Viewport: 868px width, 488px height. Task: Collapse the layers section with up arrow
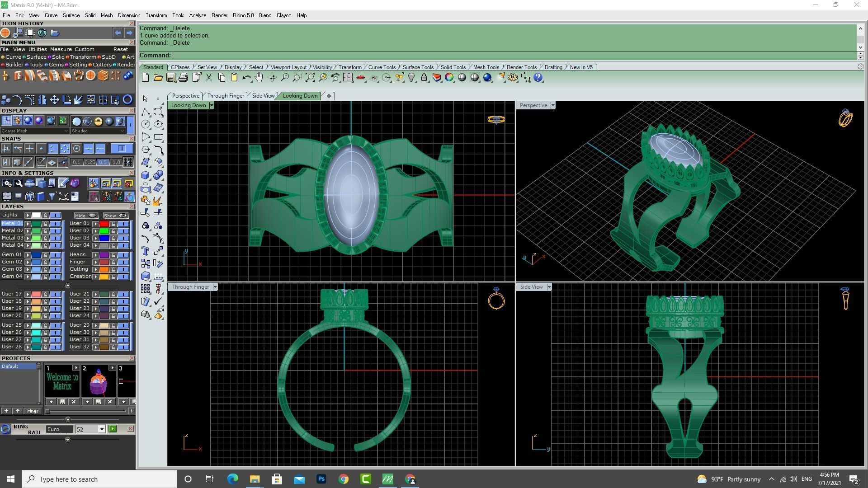68,286
